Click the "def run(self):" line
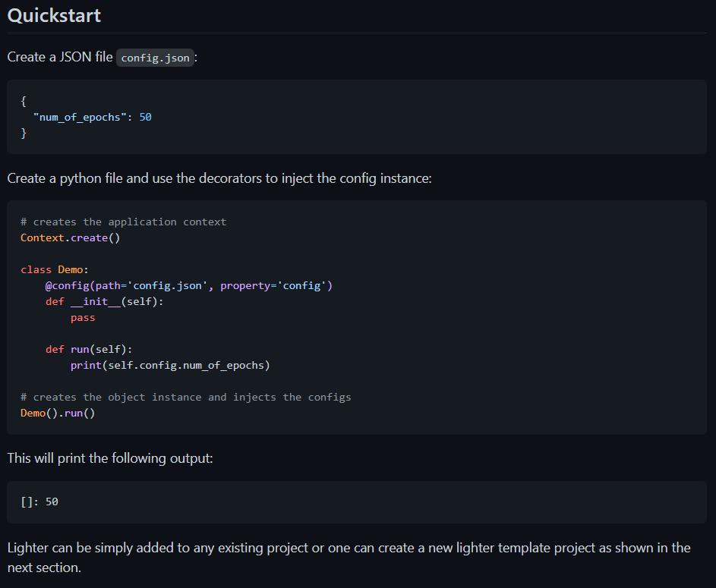 89,350
